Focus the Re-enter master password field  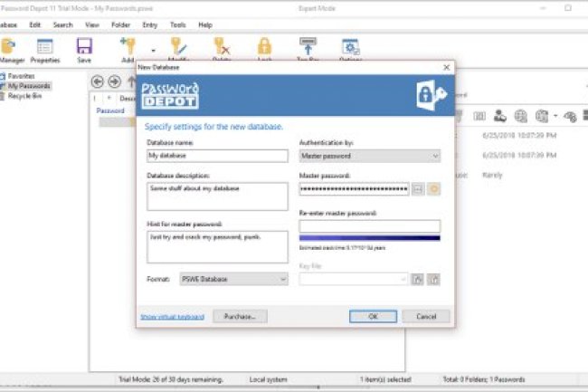point(370,225)
